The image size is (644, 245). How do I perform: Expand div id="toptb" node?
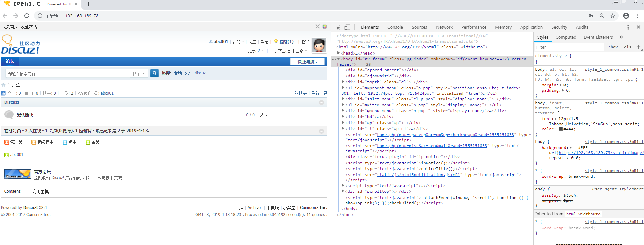[343, 82]
